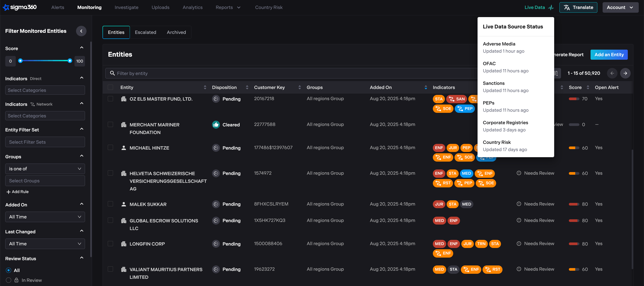Open the Added On All Time dropdown
Viewport: 644px width, 286px height.
click(45, 217)
